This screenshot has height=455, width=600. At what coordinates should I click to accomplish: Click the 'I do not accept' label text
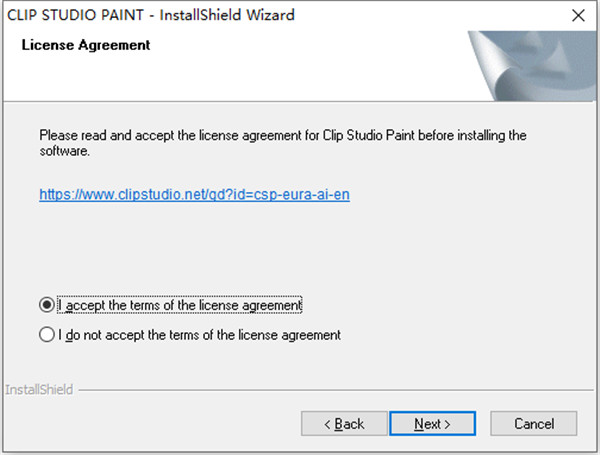(200, 335)
